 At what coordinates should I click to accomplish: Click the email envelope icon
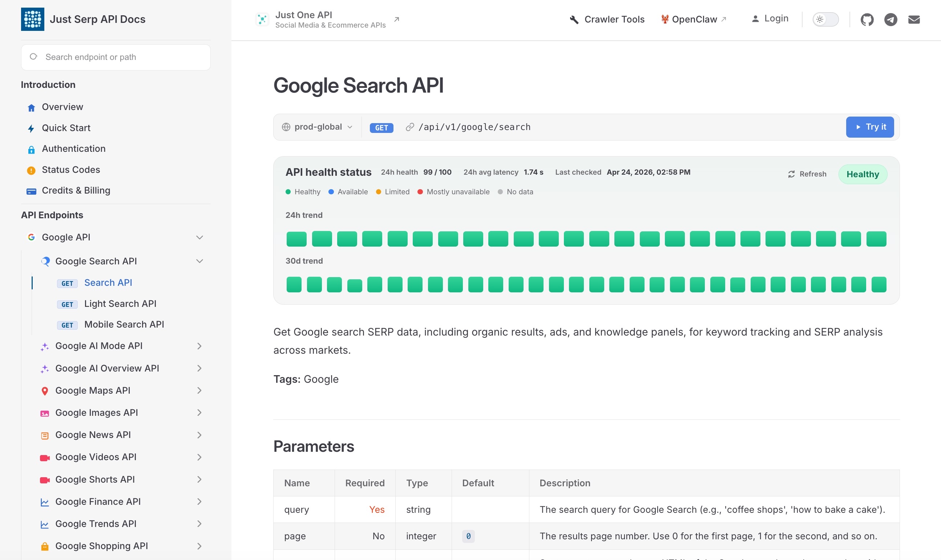point(914,20)
